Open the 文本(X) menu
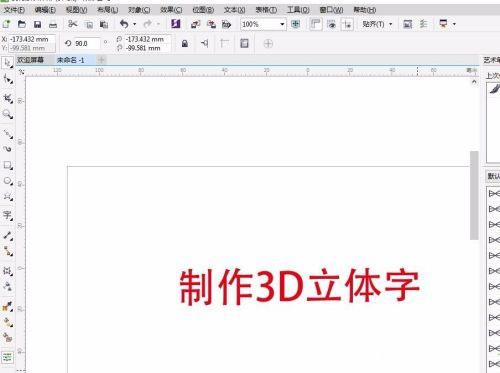The width and height of the screenshot is (500, 373). [x=234, y=10]
